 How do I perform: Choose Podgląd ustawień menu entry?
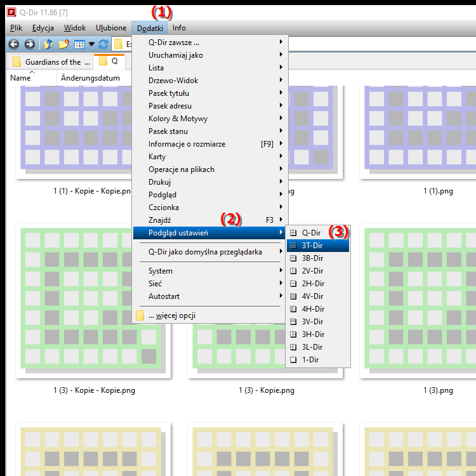pyautogui.click(x=210, y=233)
